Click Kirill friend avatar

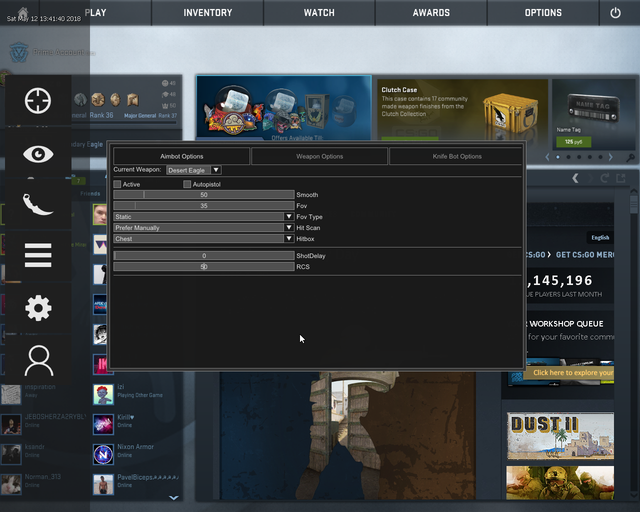pos(103,425)
